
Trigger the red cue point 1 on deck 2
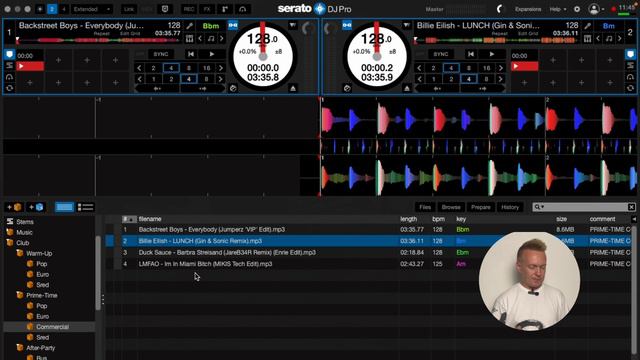point(525,66)
